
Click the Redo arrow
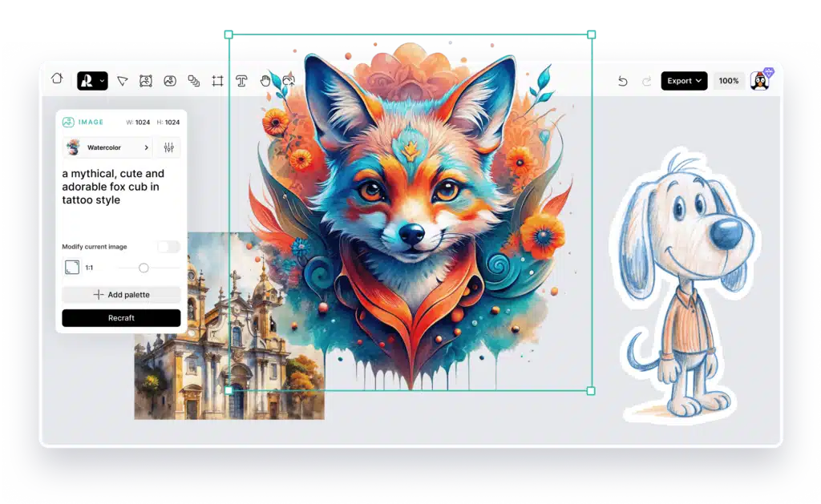(x=647, y=81)
